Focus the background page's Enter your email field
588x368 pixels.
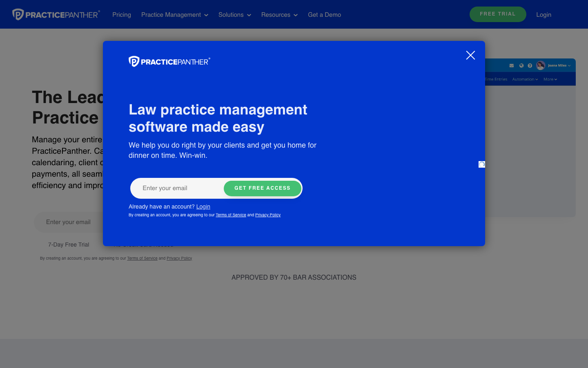click(x=69, y=222)
